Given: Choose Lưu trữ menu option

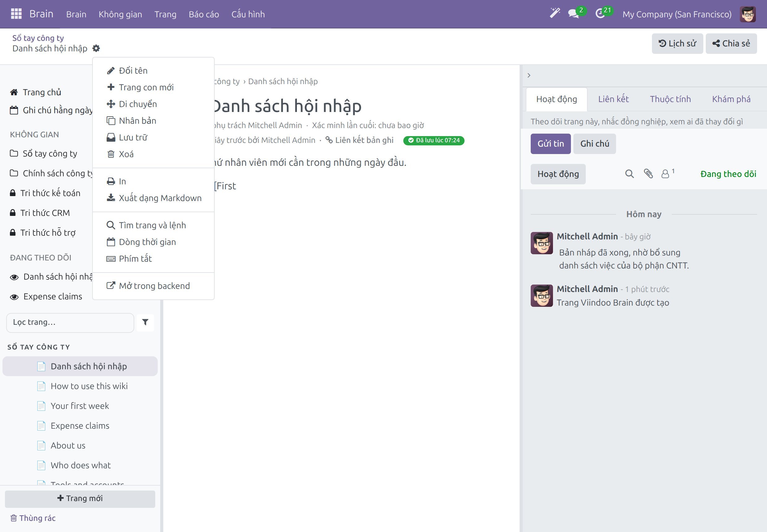Looking at the screenshot, I should (153, 137).
